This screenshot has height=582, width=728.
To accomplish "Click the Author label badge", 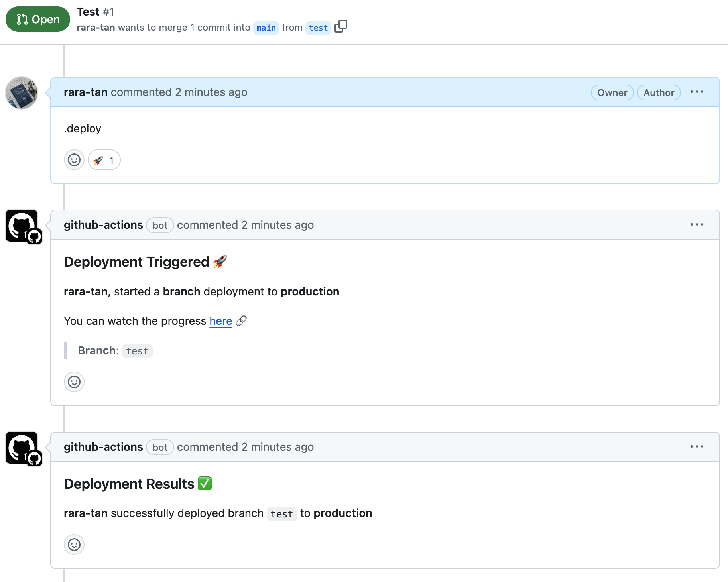I will 658,92.
